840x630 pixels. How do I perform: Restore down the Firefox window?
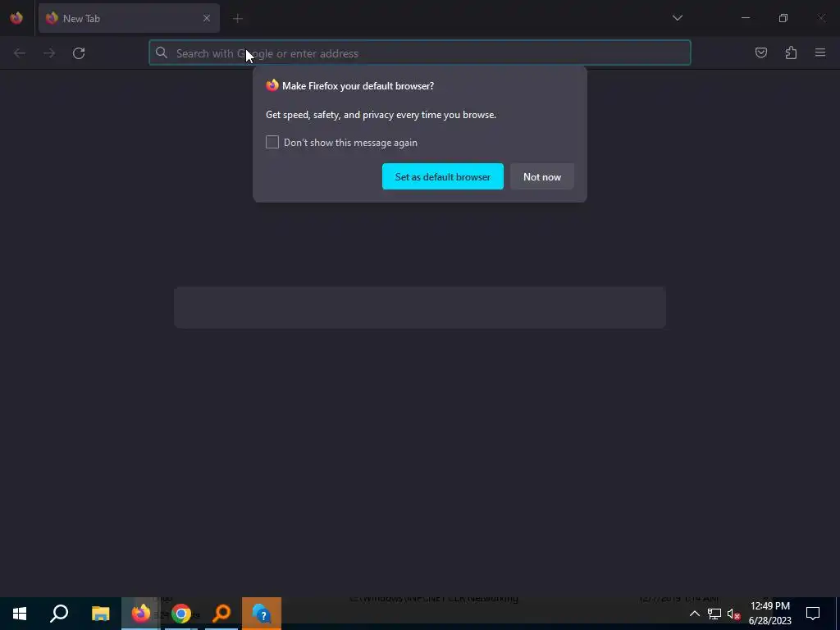(783, 18)
